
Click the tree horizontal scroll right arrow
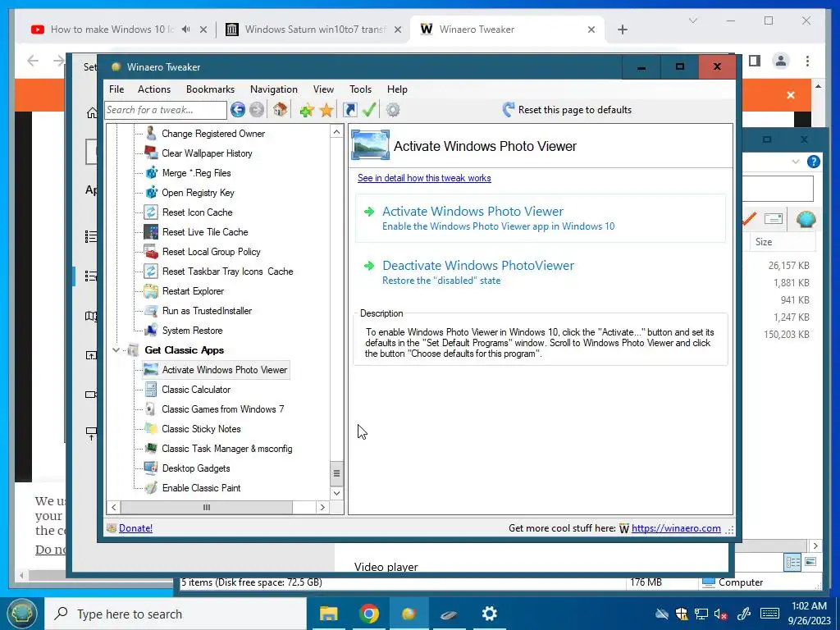[x=322, y=507]
